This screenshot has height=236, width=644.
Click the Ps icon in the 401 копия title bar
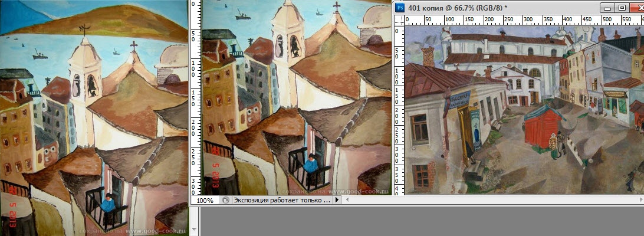coord(400,8)
